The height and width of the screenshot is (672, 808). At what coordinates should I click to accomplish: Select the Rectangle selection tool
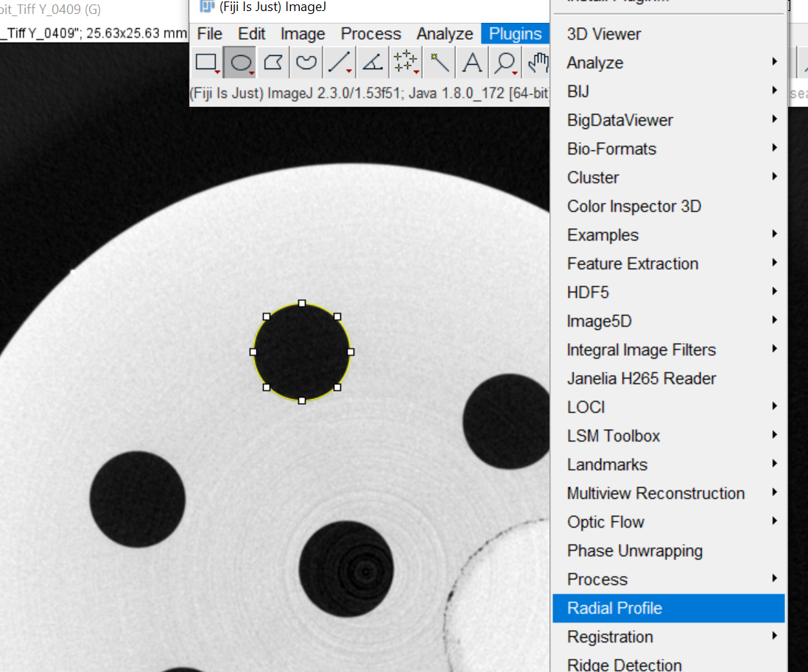coord(207,63)
